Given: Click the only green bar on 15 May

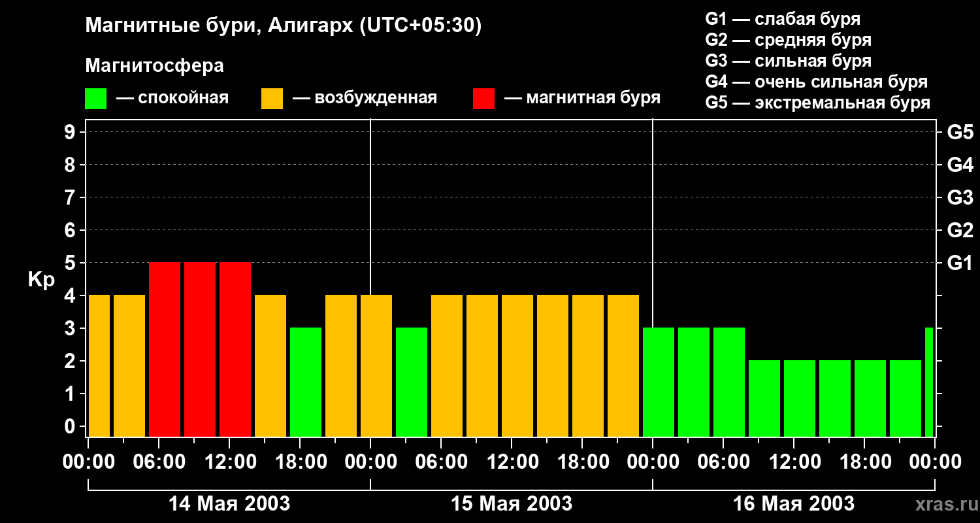Looking at the screenshot, I should [412, 382].
